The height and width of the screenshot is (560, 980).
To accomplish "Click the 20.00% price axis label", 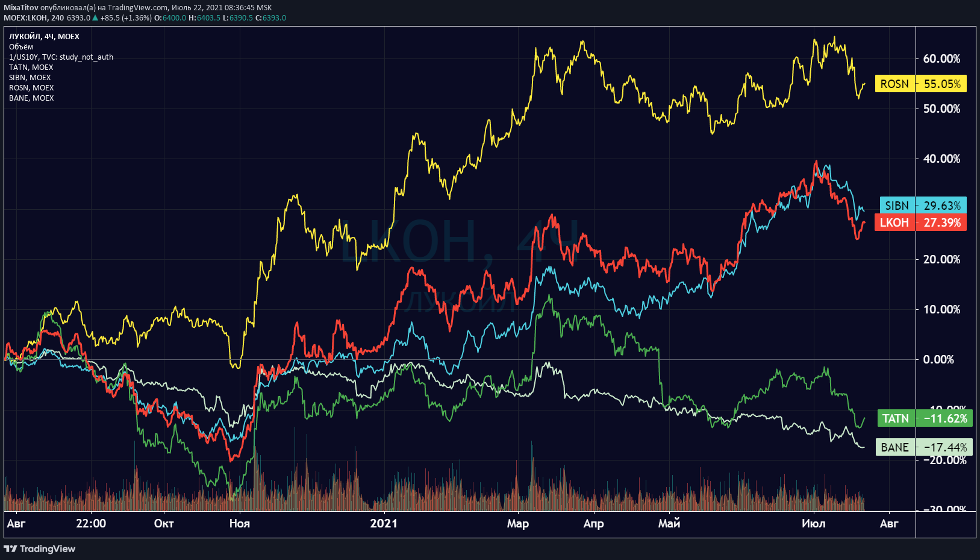I will click(941, 259).
